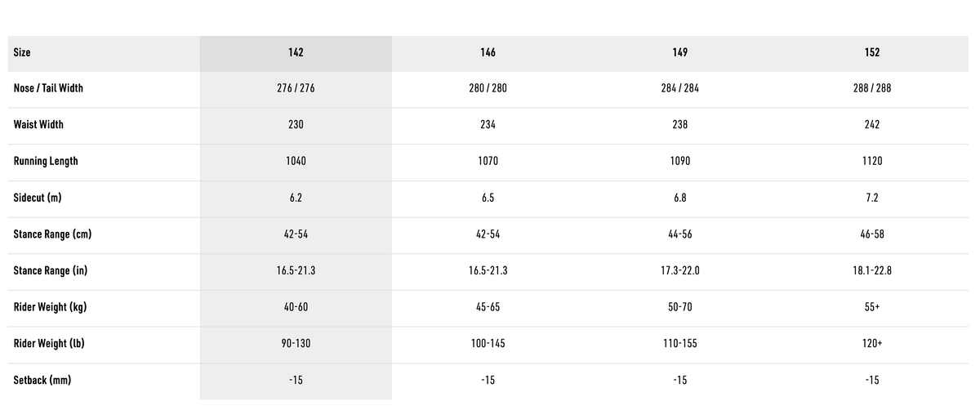Screen dimensions: 980x419
Task: Click the 55+ rider weight cell
Action: (872, 307)
